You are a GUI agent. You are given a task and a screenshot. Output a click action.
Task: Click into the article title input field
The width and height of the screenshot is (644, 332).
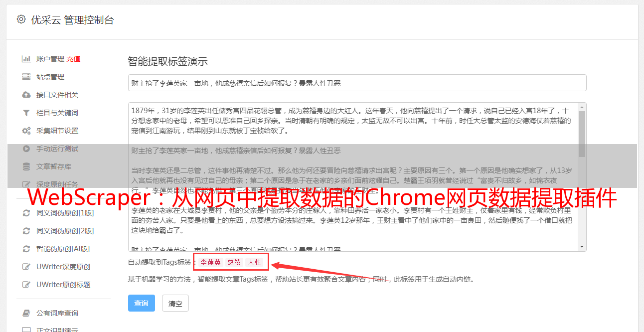pyautogui.click(x=357, y=83)
